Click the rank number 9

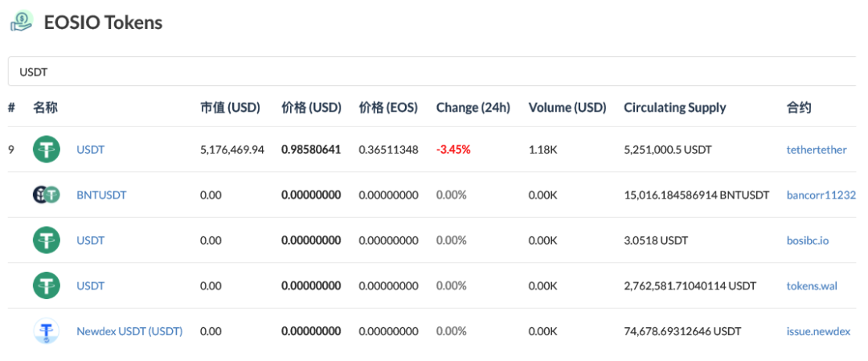tap(11, 150)
